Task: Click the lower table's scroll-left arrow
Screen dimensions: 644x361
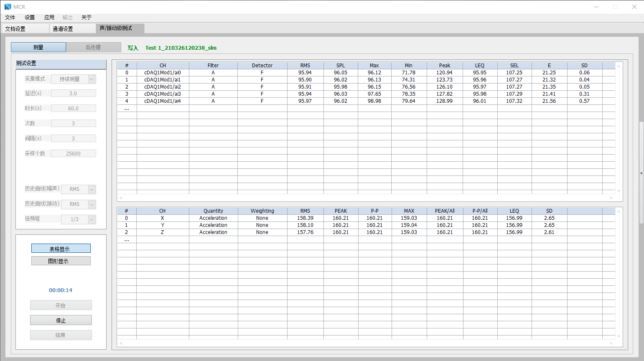Action: point(121,343)
